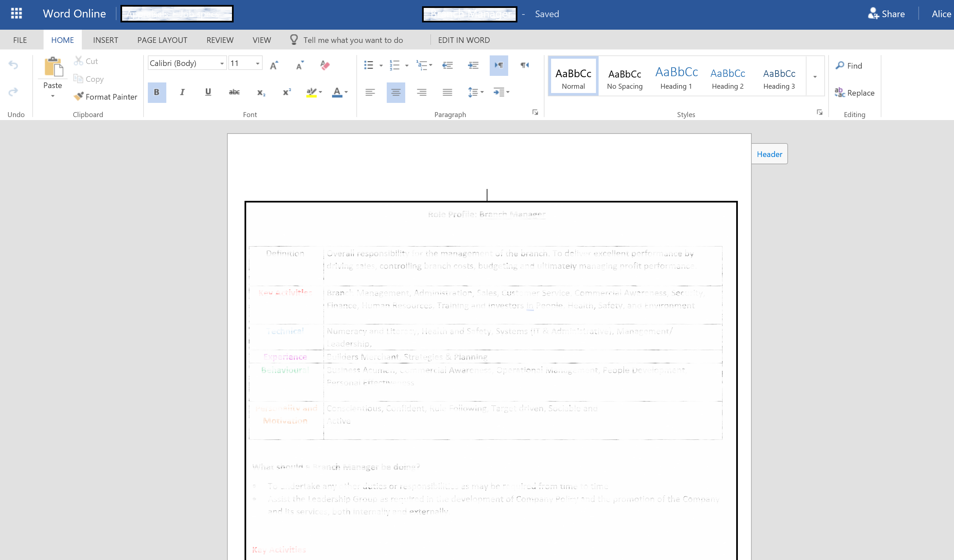Screen dimensions: 954x560
Task: Click EDIT IN WORD
Action: click(464, 40)
